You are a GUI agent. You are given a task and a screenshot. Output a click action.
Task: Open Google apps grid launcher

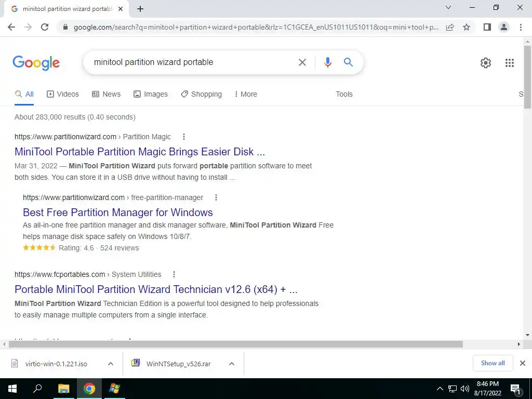point(510,63)
